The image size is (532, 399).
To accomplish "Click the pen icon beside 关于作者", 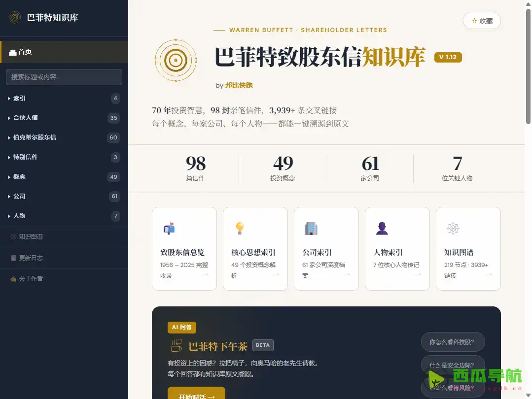I will pos(12,278).
